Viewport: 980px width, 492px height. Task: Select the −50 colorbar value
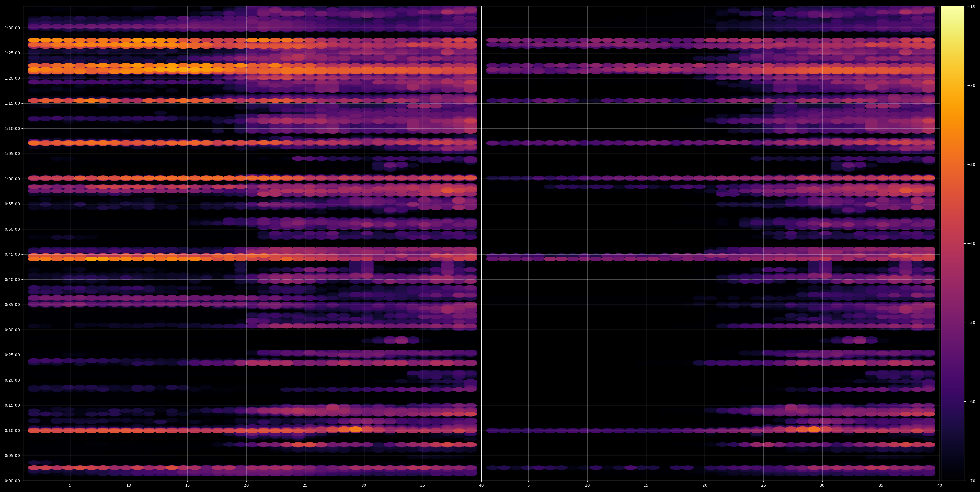pyautogui.click(x=971, y=323)
